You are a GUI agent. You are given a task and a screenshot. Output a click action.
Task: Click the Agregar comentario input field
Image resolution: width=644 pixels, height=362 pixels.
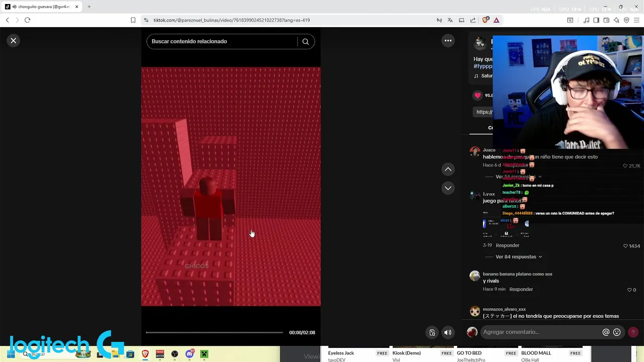(541, 332)
